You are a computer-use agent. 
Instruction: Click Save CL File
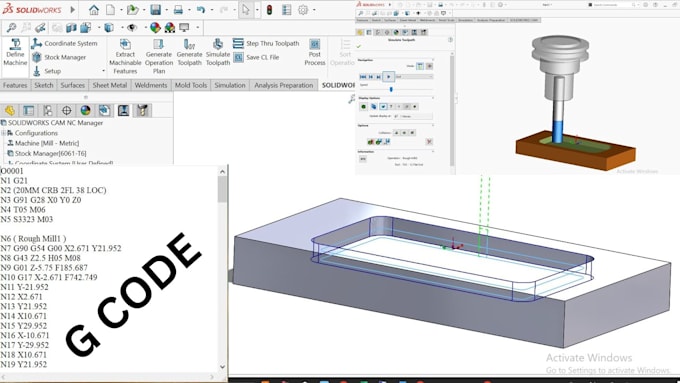pyautogui.click(x=256, y=57)
